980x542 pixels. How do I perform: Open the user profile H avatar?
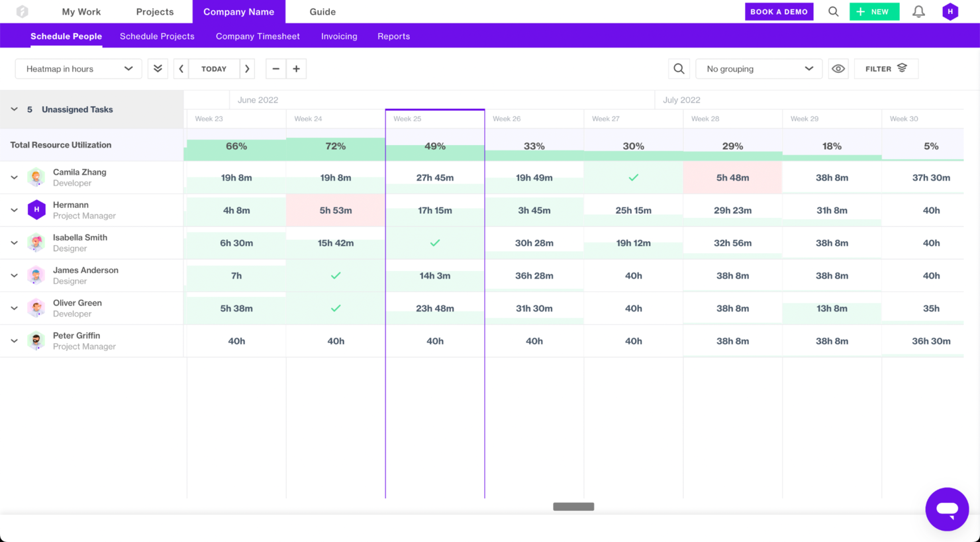click(x=950, y=11)
